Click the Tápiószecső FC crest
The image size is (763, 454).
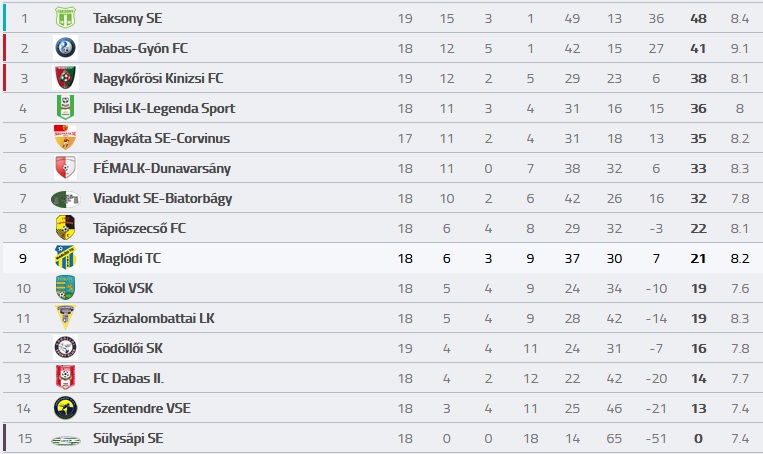click(65, 228)
